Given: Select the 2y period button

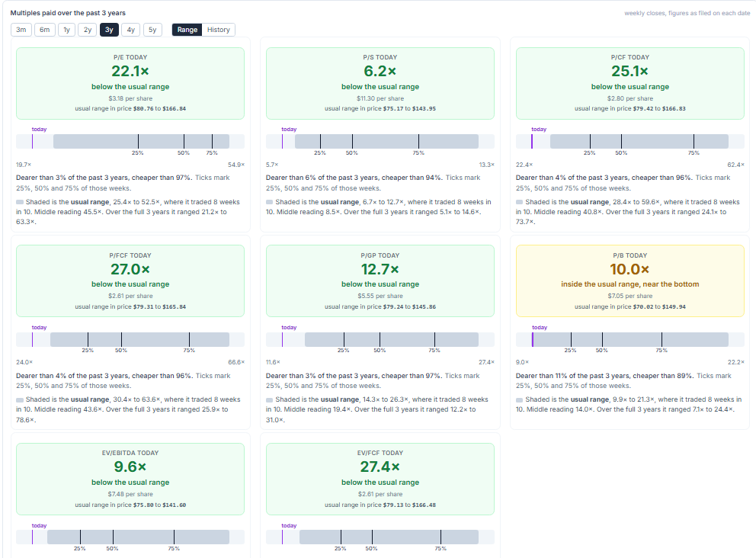Looking at the screenshot, I should pyautogui.click(x=88, y=30).
